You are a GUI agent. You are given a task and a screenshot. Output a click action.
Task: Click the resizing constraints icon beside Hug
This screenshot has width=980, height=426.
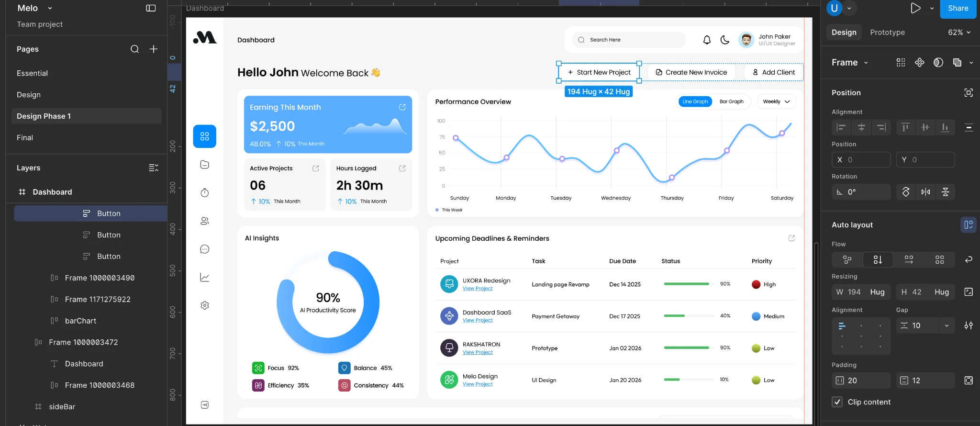(x=969, y=292)
